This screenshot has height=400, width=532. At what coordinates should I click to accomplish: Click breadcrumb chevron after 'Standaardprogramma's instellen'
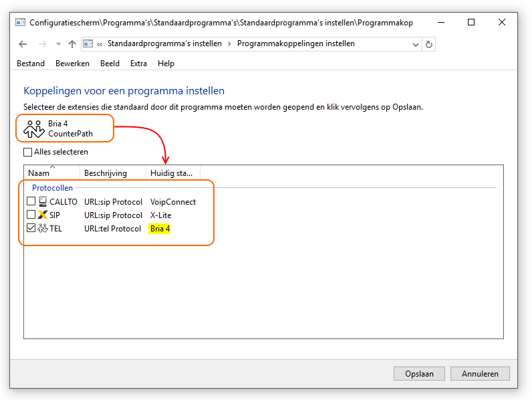230,44
